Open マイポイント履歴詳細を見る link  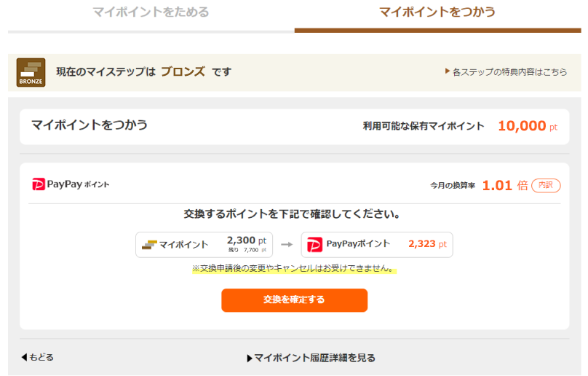(314, 358)
